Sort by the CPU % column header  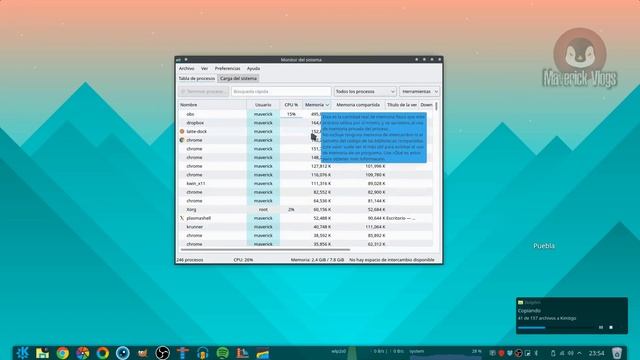click(291, 105)
